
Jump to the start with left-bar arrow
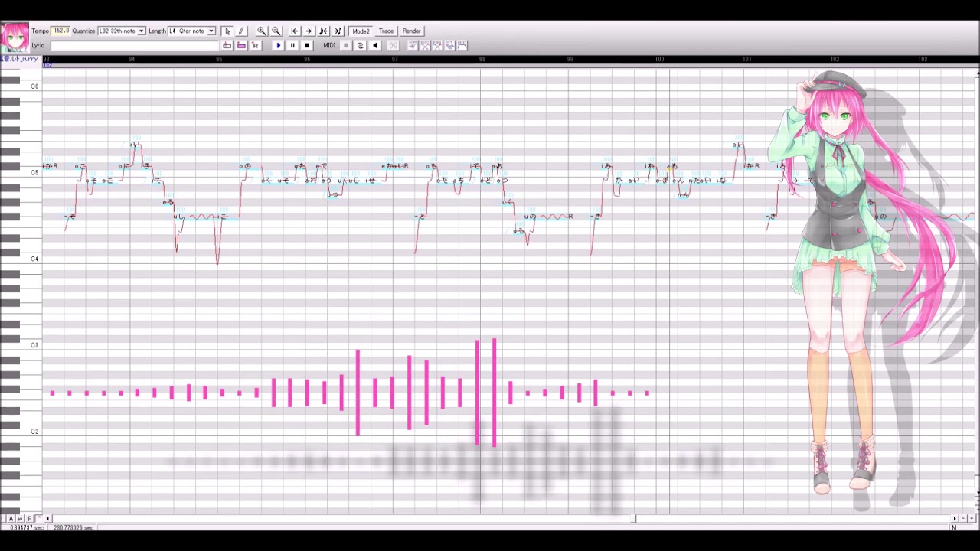(x=295, y=31)
